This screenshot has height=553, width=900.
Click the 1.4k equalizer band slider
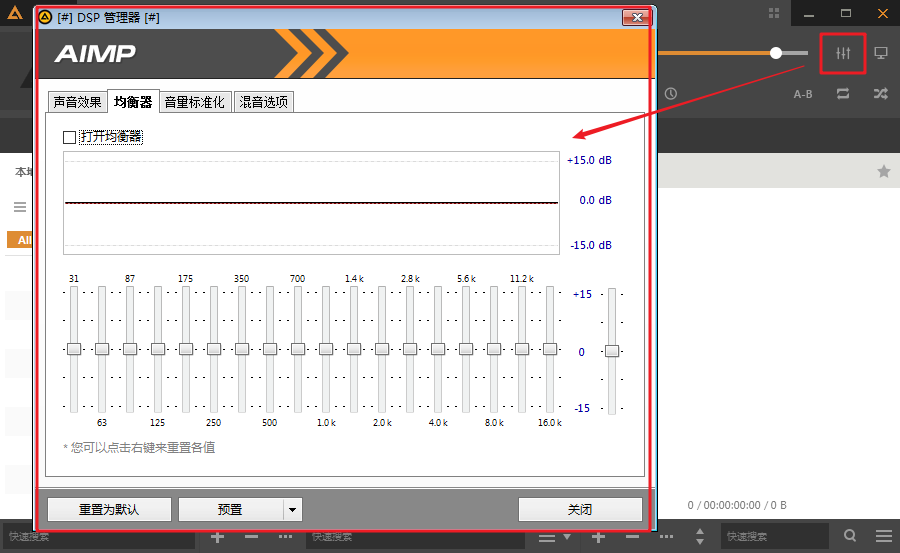click(x=354, y=349)
